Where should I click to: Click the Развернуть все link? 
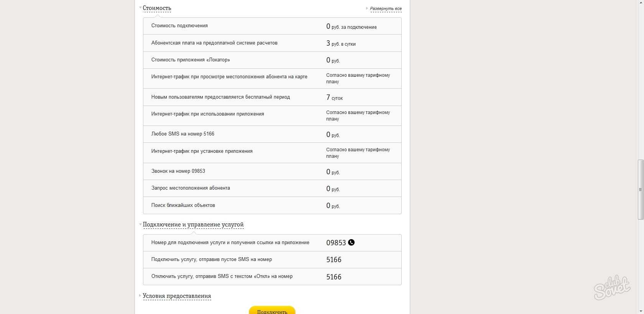(x=386, y=8)
